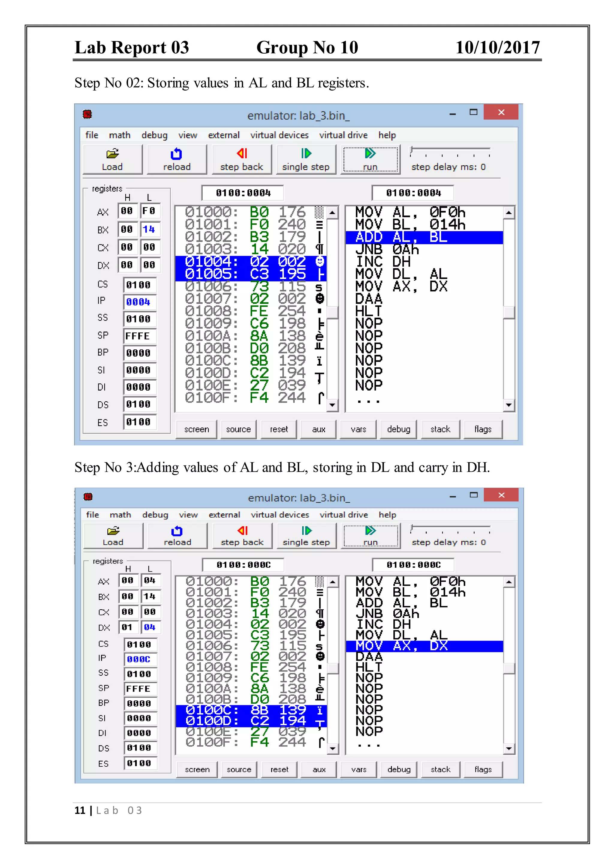Select memory row 01004 in upper window
The width and height of the screenshot is (614, 868).
[x=251, y=262]
